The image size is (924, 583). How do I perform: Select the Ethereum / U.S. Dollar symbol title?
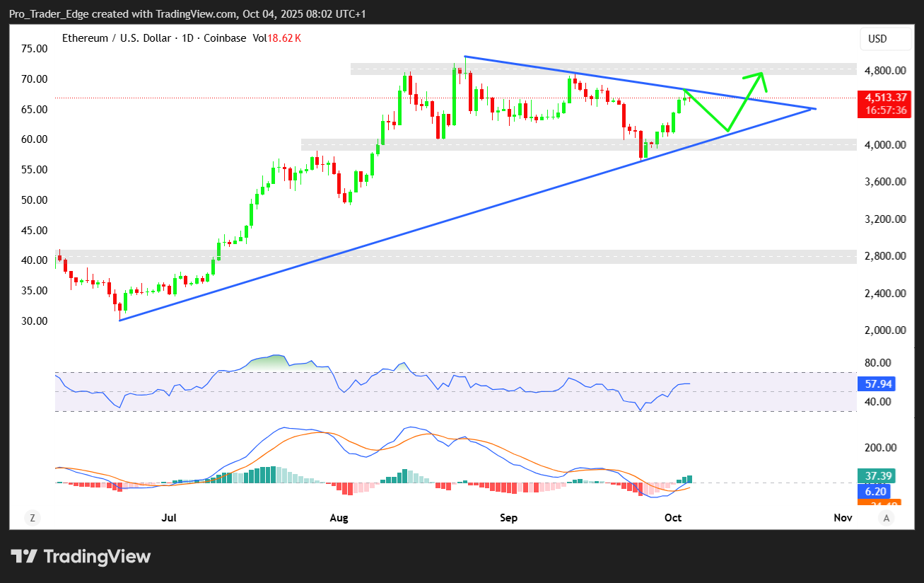pyautogui.click(x=116, y=38)
